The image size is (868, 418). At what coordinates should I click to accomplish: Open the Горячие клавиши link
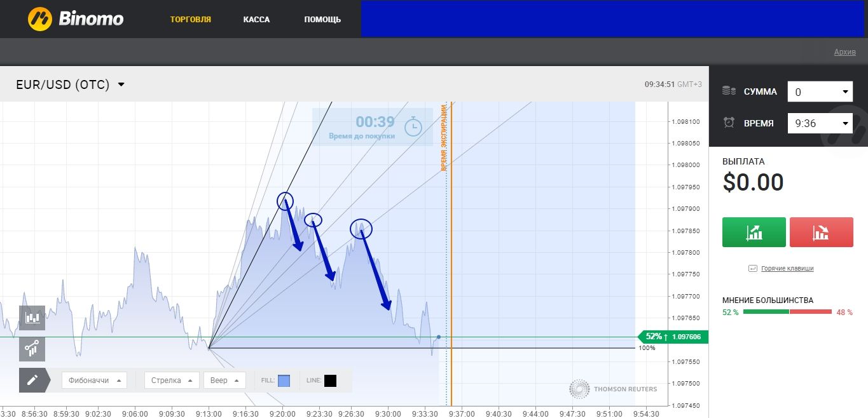[787, 268]
